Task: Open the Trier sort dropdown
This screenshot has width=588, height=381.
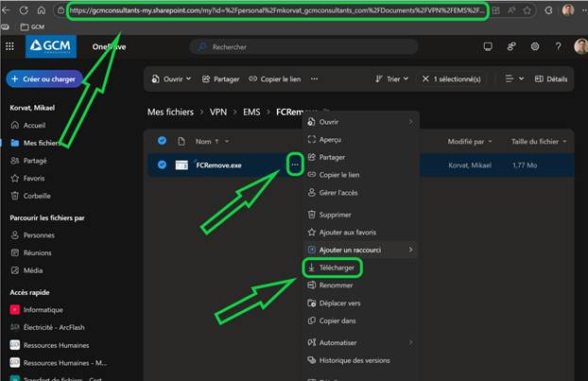Action: coord(392,78)
